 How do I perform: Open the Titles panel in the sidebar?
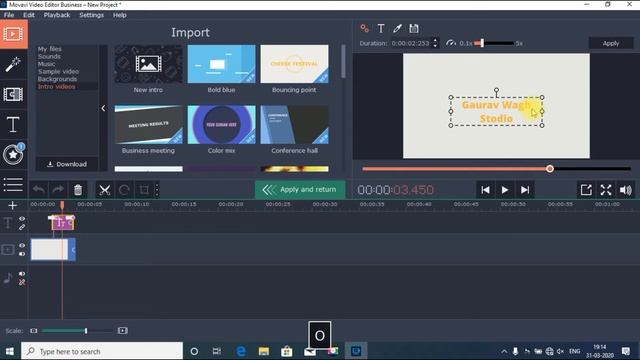(x=13, y=124)
